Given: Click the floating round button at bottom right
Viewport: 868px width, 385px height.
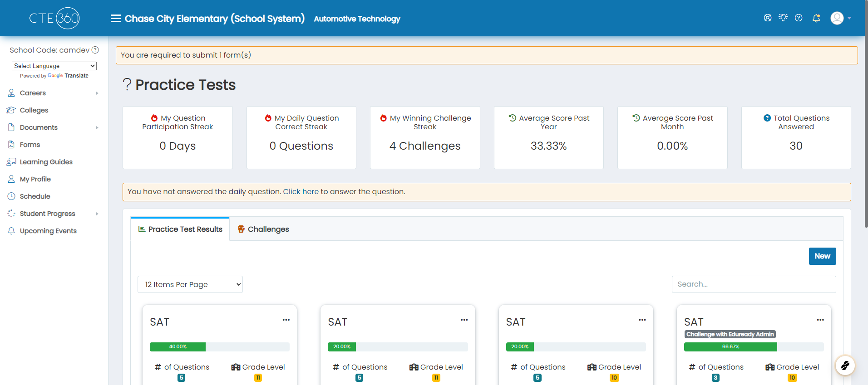Looking at the screenshot, I should [x=845, y=366].
